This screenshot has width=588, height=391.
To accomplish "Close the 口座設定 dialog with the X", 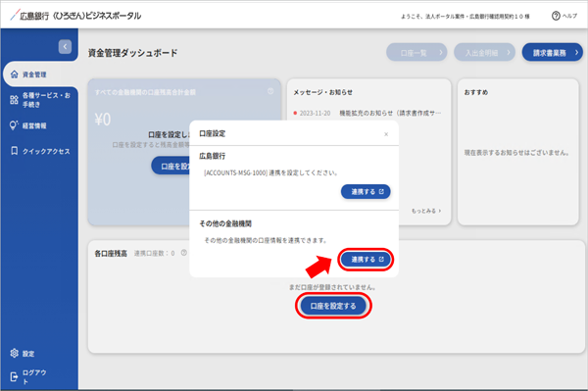I will click(386, 134).
